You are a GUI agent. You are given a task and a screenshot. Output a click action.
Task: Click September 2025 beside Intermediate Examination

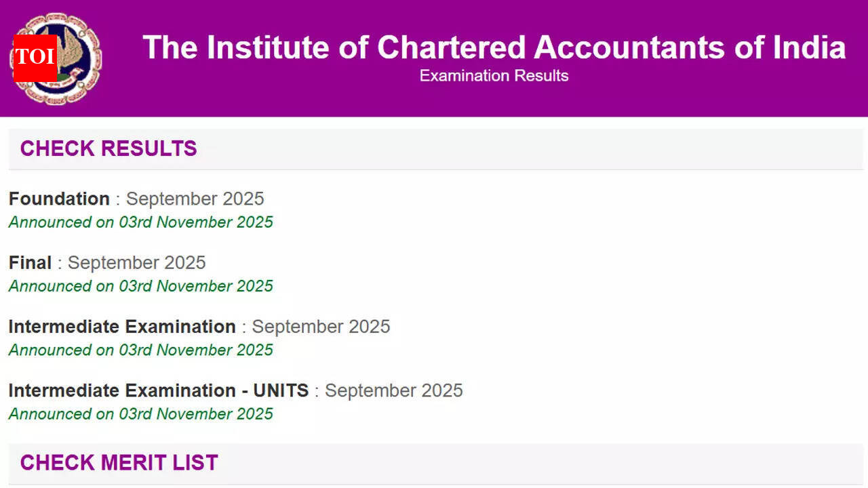click(x=321, y=327)
